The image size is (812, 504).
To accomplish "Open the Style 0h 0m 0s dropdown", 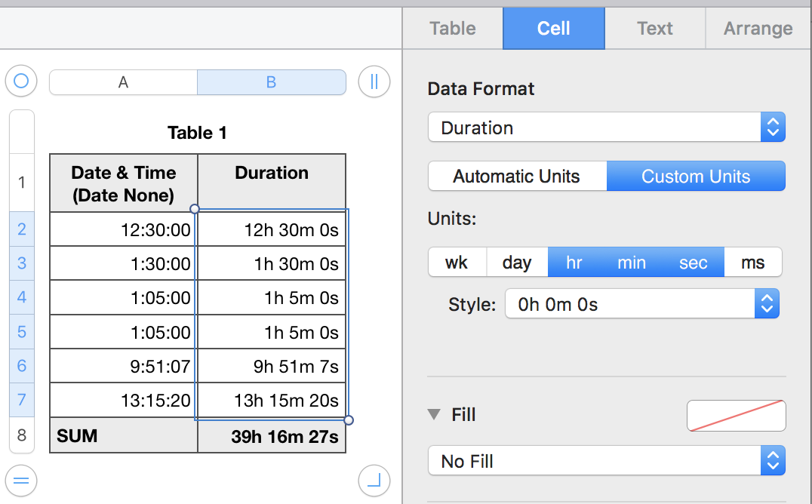I will pyautogui.click(x=641, y=305).
